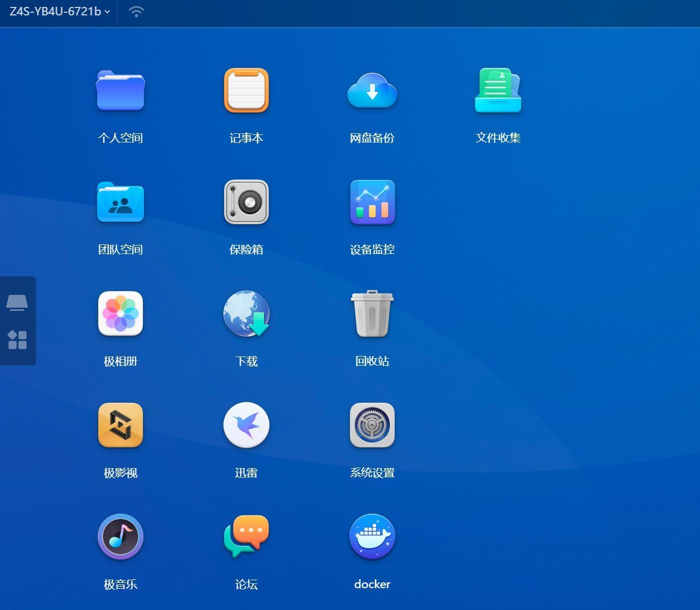Click the 论坛 label text
Viewport: 700px width, 610px height.
(246, 584)
